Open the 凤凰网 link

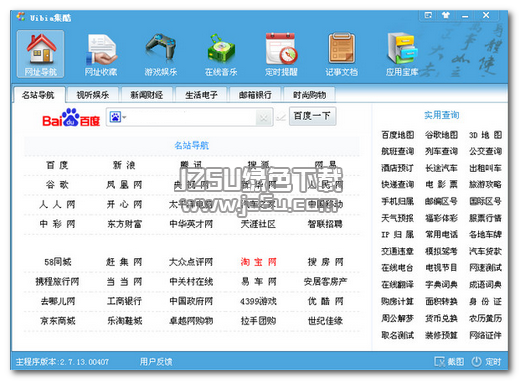pos(124,185)
